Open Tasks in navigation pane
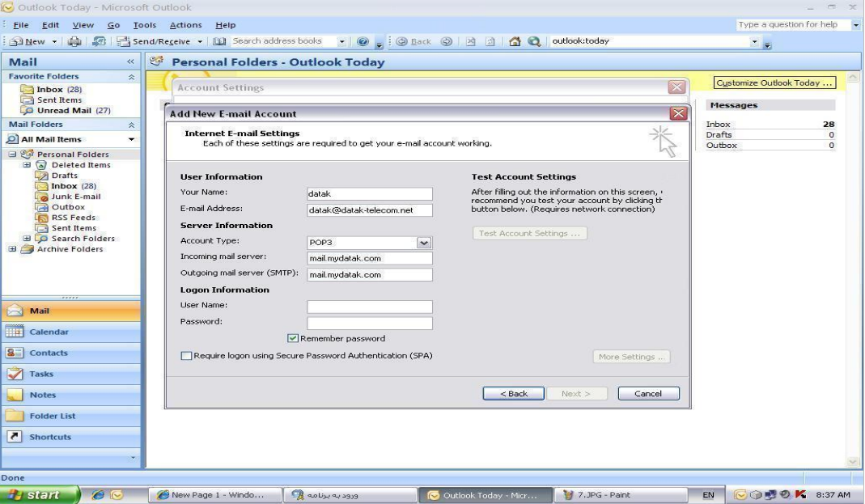Screen dimensions: 865x504 pyautogui.click(x=71, y=374)
